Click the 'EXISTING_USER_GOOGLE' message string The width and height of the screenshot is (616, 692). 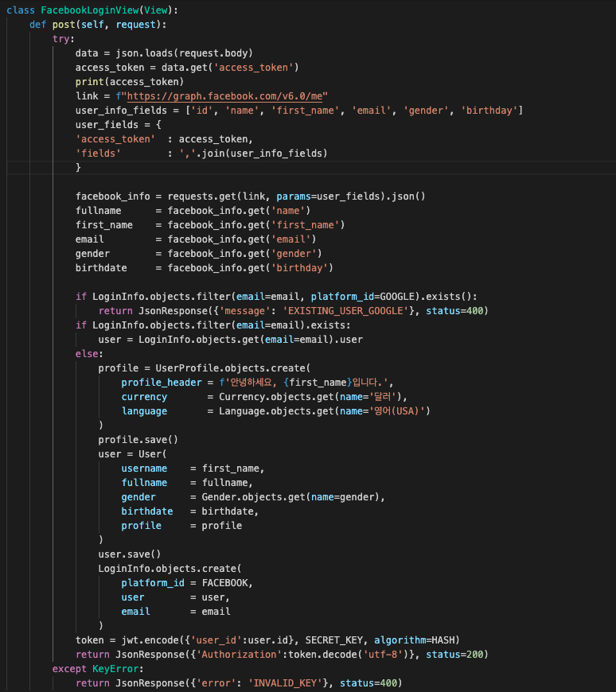(x=345, y=311)
